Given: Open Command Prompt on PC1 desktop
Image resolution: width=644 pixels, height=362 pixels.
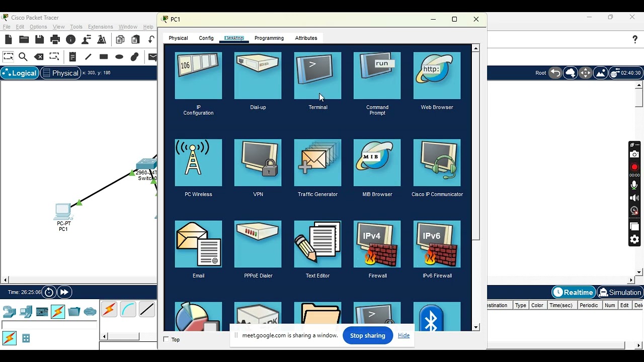Looking at the screenshot, I should (x=377, y=75).
